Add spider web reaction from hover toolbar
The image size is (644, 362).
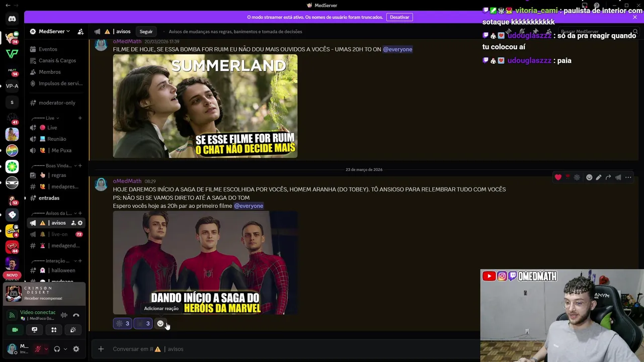click(x=577, y=177)
